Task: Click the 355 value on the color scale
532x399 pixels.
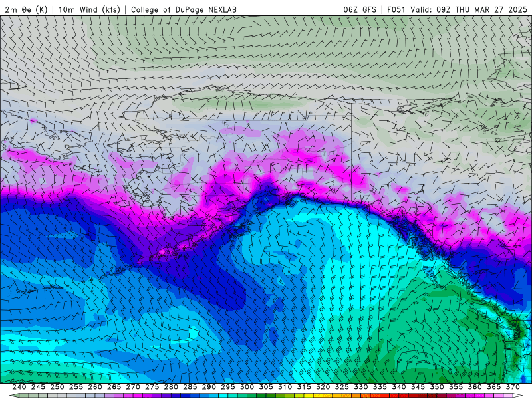Action: [x=456, y=387]
